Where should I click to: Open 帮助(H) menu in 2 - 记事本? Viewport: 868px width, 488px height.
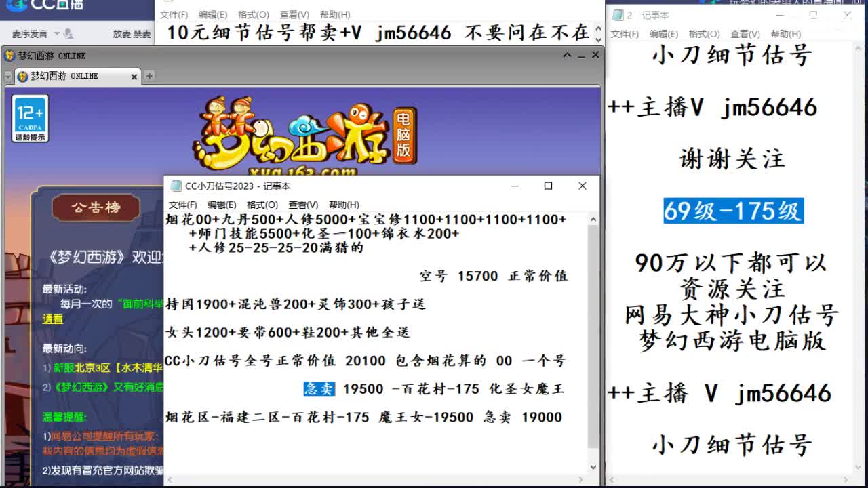785,34
